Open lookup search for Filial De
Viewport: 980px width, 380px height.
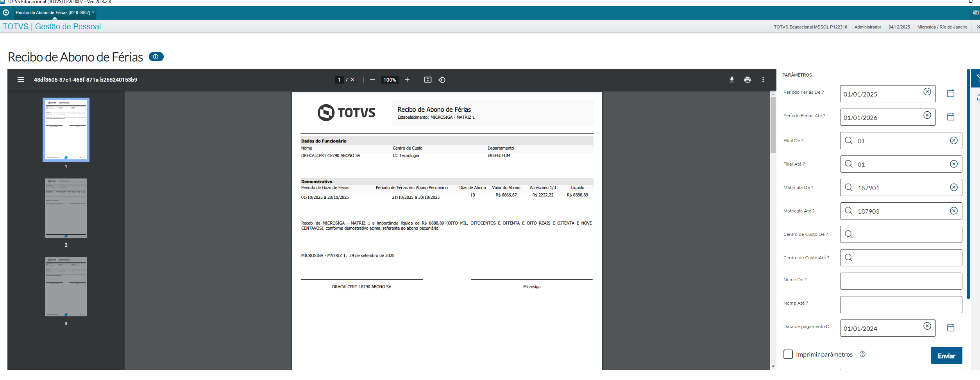tap(849, 141)
